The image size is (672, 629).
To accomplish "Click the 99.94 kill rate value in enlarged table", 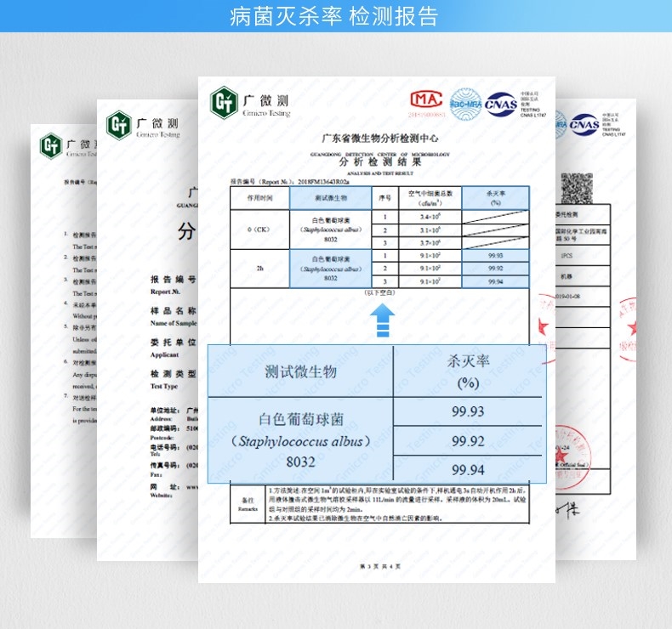I will (468, 469).
